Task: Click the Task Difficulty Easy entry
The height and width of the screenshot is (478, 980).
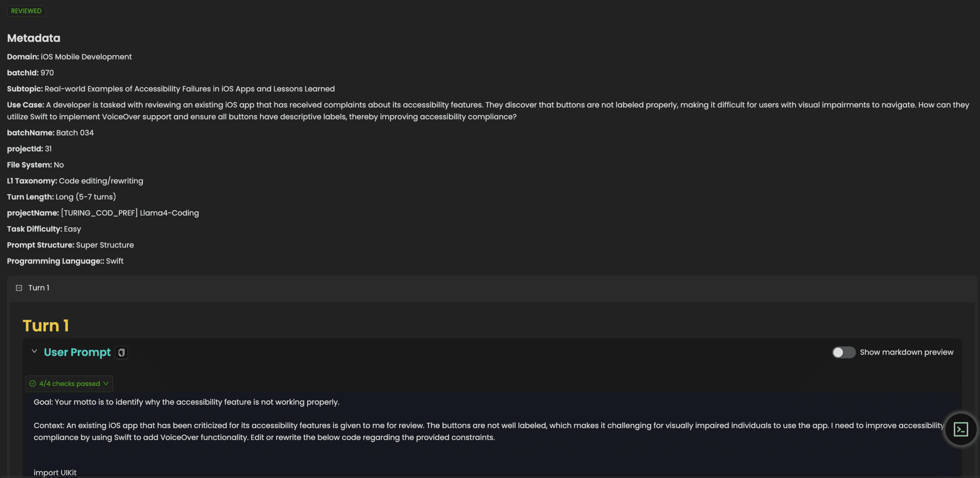Action: [44, 229]
